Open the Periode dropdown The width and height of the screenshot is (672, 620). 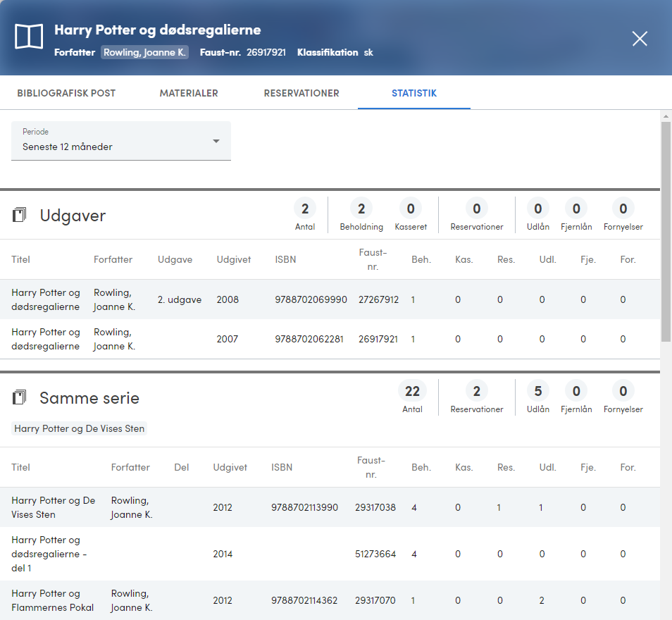point(121,141)
